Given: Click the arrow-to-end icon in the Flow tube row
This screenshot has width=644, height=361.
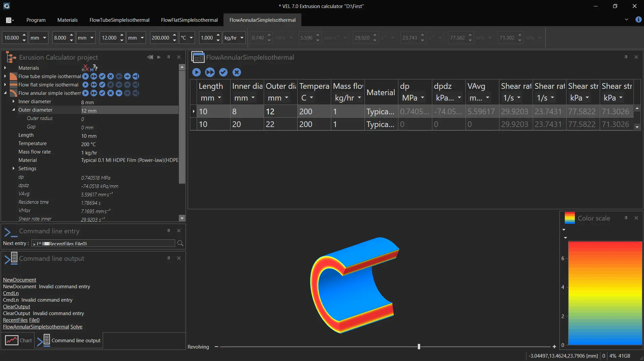Looking at the screenshot, I should (136, 76).
